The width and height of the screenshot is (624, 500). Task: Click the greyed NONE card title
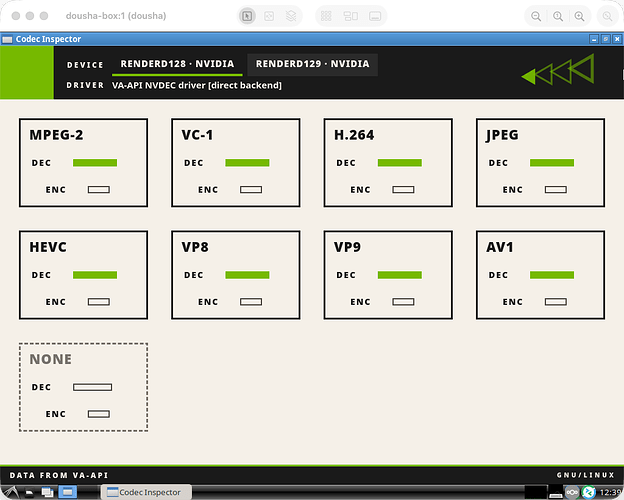[x=51, y=359]
